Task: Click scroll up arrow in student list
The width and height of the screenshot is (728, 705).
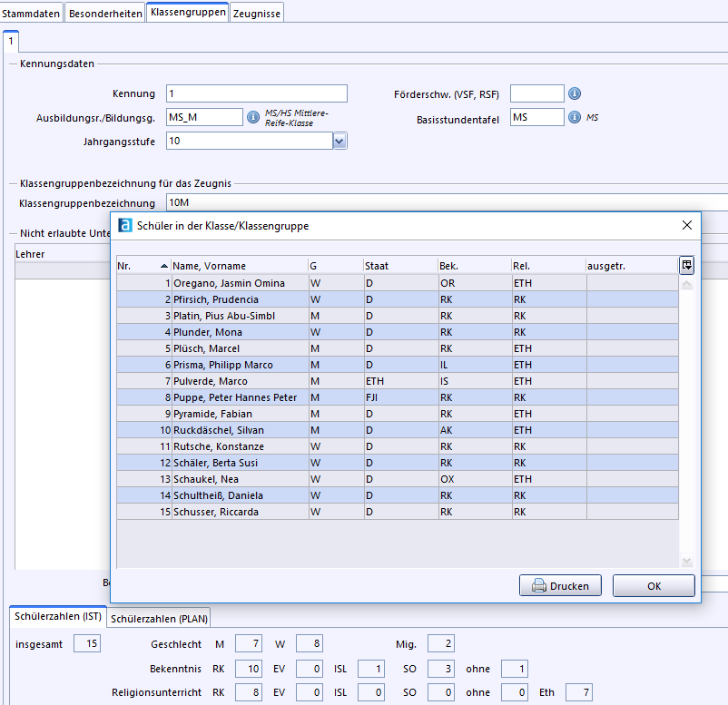Action: pyautogui.click(x=686, y=284)
